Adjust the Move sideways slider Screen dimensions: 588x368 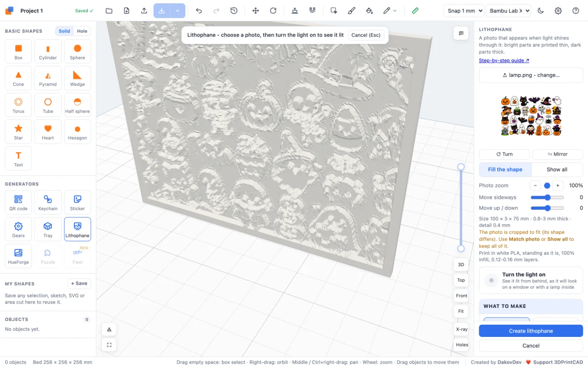[x=547, y=197]
